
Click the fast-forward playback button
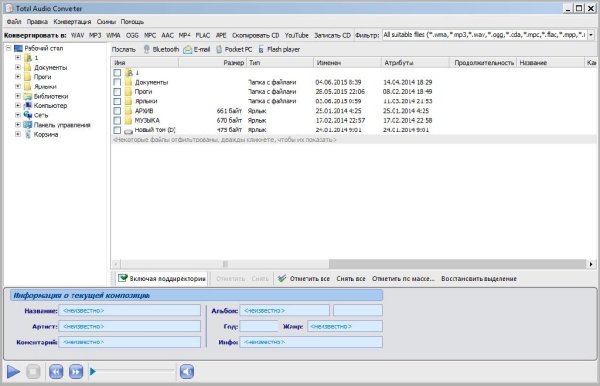pos(76,371)
